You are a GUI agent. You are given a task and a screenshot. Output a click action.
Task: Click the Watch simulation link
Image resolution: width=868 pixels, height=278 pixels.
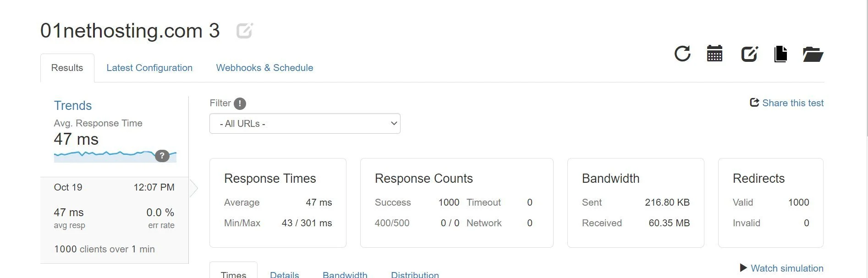[787, 268]
